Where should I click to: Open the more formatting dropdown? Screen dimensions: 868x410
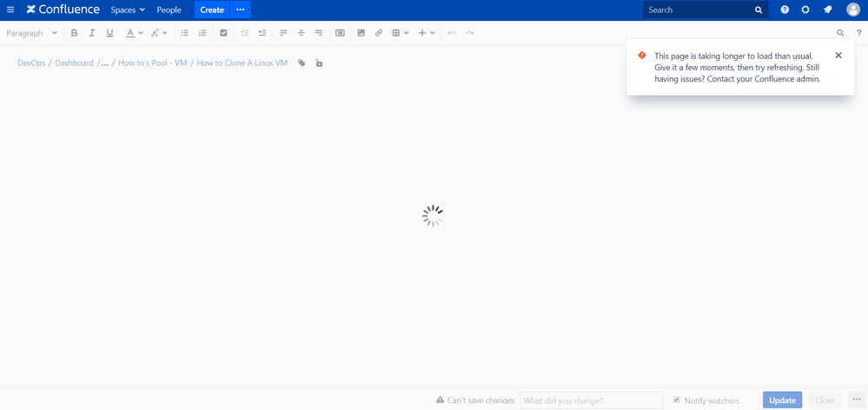click(159, 33)
